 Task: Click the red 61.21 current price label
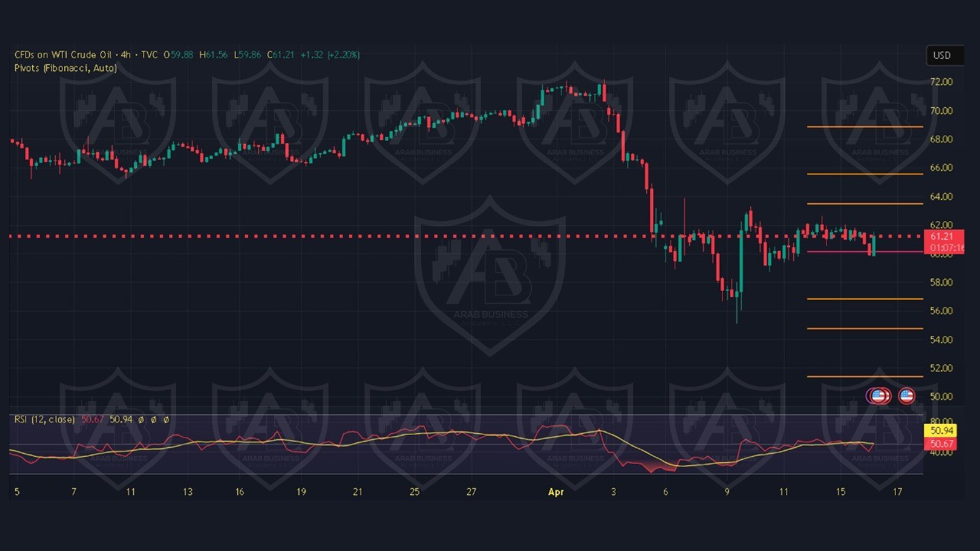pyautogui.click(x=944, y=237)
